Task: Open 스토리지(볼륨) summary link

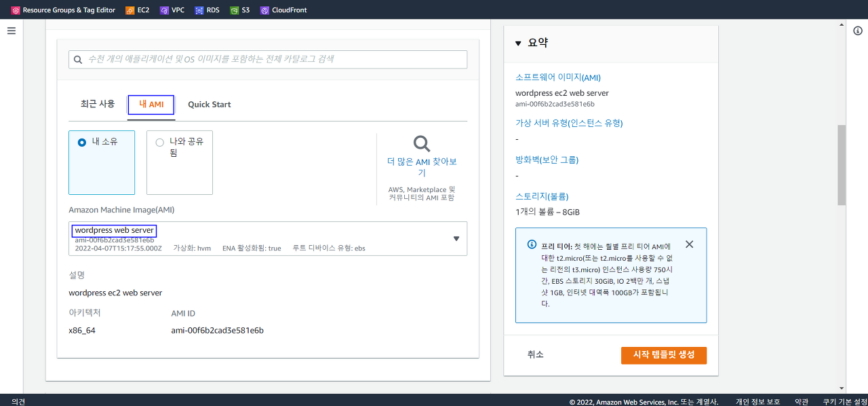Action: tap(542, 196)
